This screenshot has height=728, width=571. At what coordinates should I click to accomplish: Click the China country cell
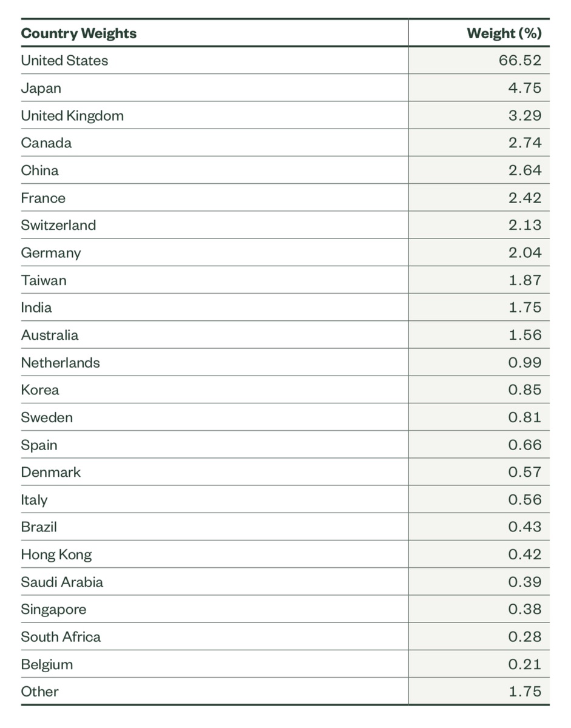tap(39, 170)
